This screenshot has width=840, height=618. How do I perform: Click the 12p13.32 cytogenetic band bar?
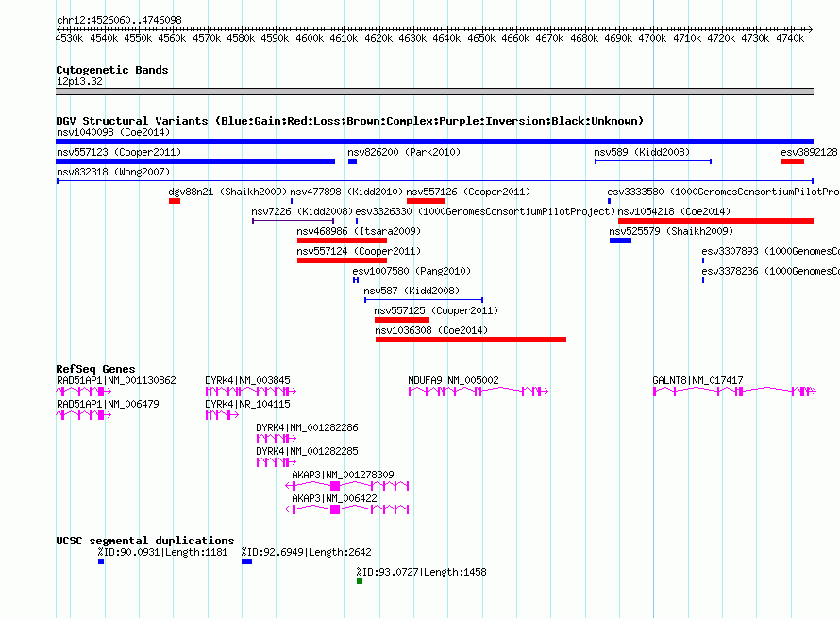pyautogui.click(x=434, y=92)
